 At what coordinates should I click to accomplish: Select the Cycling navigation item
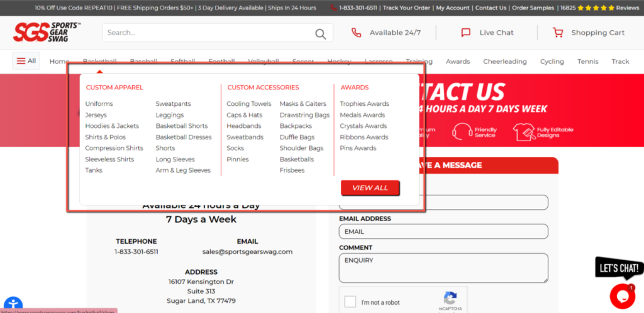click(x=552, y=61)
